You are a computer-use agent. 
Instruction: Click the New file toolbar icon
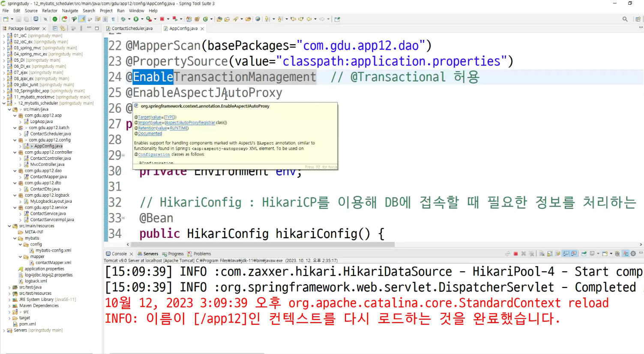[x=6, y=19]
